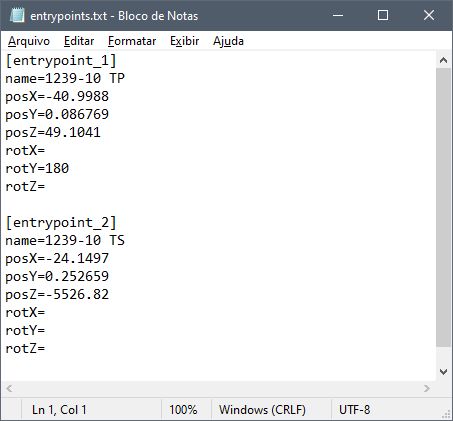Open the Exibir menu
Screen dimensions: 453x421
click(x=185, y=41)
